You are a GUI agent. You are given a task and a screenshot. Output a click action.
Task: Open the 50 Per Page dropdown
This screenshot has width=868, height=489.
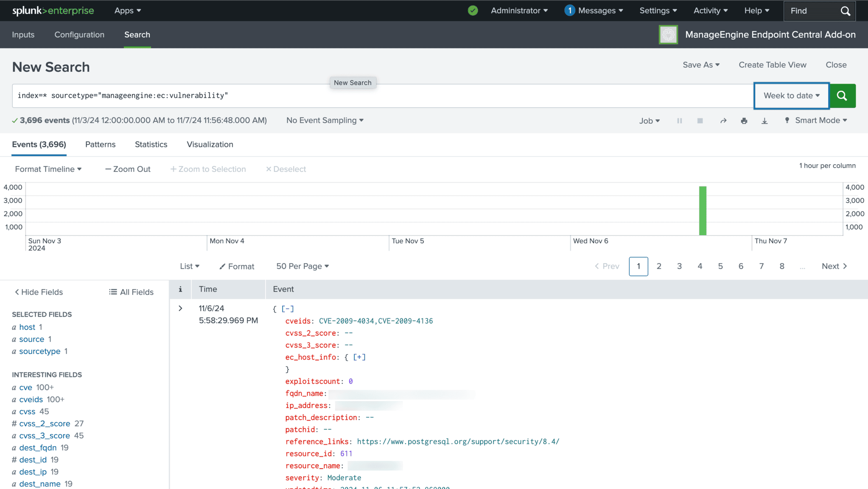coord(302,266)
